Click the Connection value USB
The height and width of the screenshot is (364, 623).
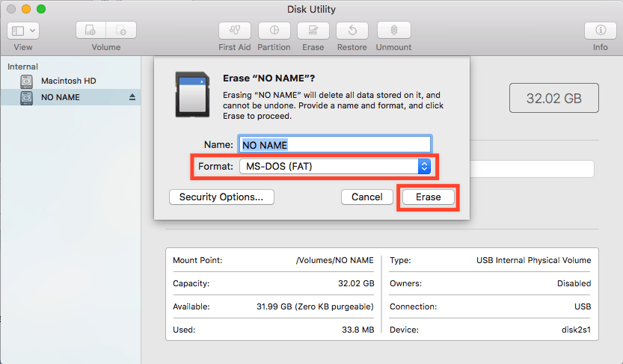(583, 306)
